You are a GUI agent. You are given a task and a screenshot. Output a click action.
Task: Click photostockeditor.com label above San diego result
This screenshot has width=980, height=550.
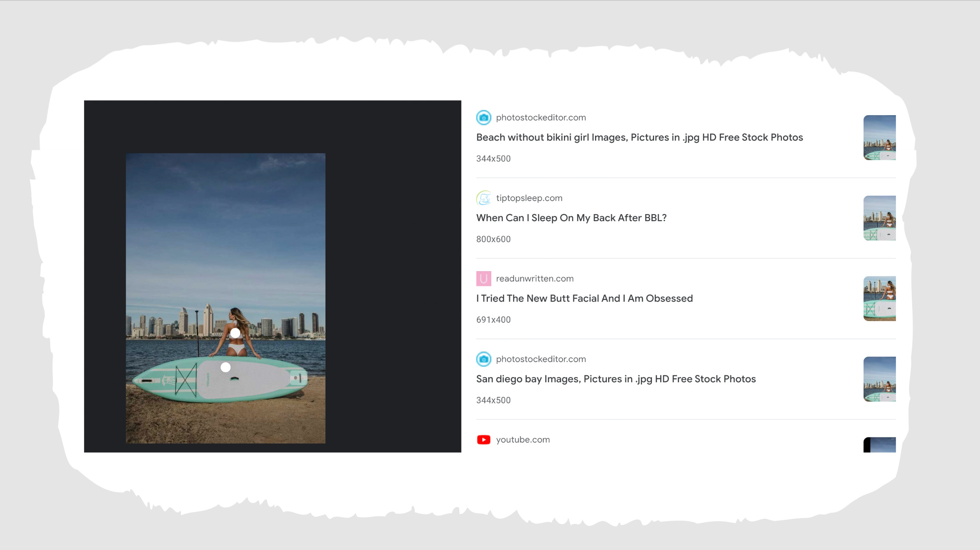tap(541, 359)
